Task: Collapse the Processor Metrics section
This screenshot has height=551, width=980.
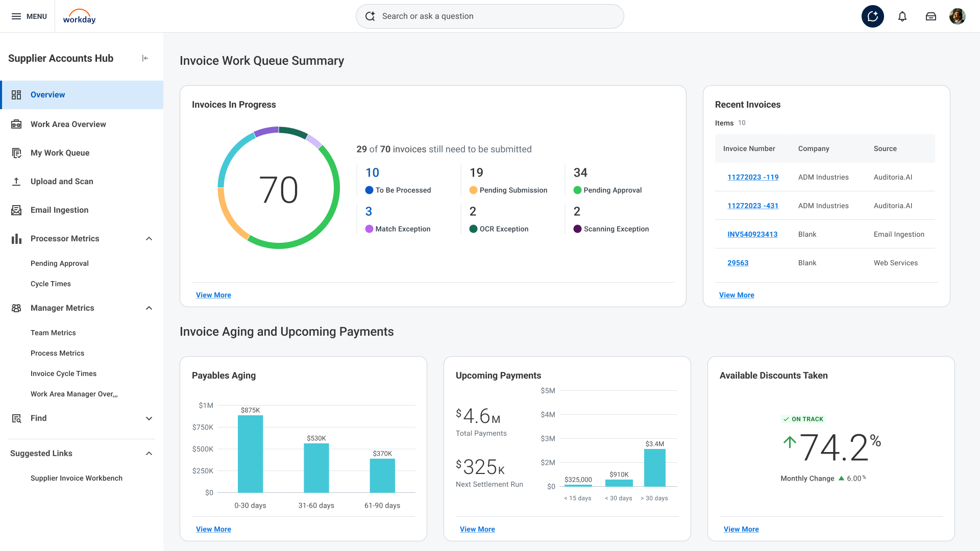Action: [x=149, y=239]
